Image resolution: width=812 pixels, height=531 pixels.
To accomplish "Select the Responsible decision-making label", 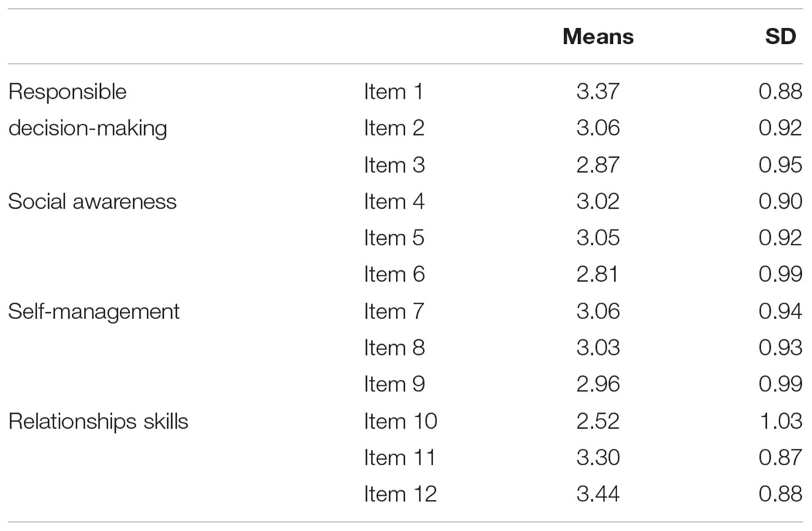I will pyautogui.click(x=87, y=110).
